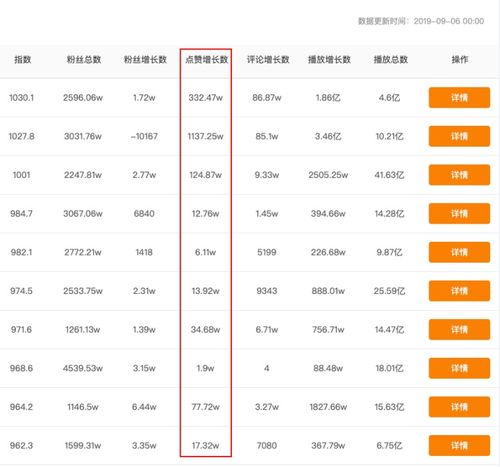The height and width of the screenshot is (467, 500).
Task: Click the 7080 comment growth cell
Action: click(x=267, y=446)
